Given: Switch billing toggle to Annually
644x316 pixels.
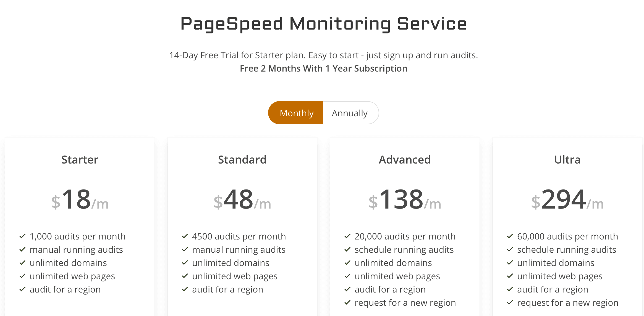Looking at the screenshot, I should point(350,113).
